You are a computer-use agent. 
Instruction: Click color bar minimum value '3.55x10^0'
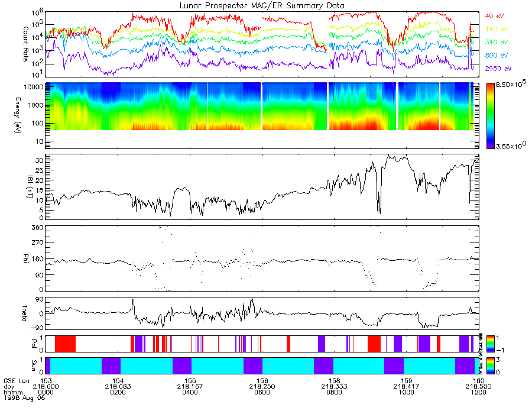511,145
